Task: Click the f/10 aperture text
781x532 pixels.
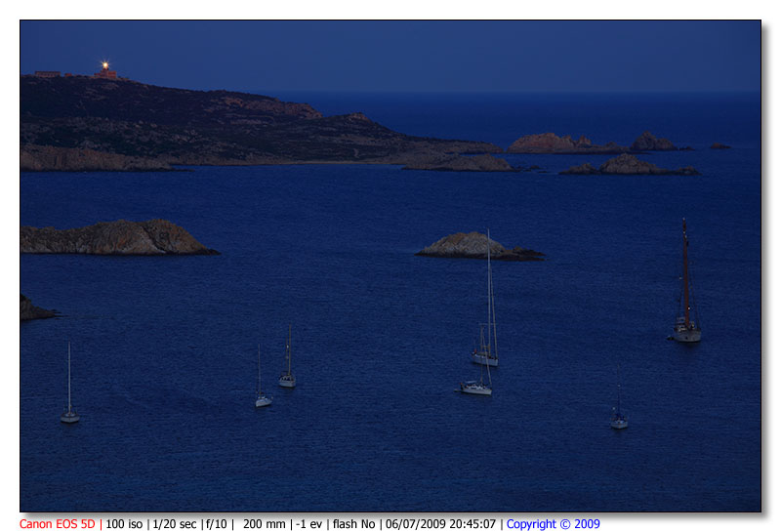Action: [x=216, y=524]
